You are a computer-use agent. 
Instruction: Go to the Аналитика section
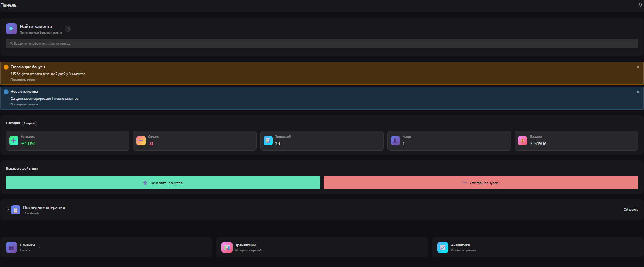click(537, 247)
